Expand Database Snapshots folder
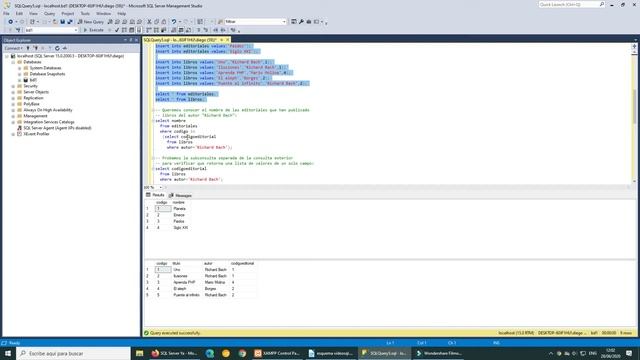The height and width of the screenshot is (360, 640). tap(19, 74)
